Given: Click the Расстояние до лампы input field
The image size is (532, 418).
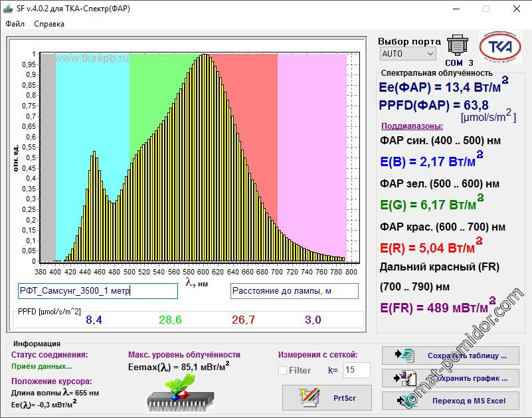Looking at the screenshot, I should point(294,291).
